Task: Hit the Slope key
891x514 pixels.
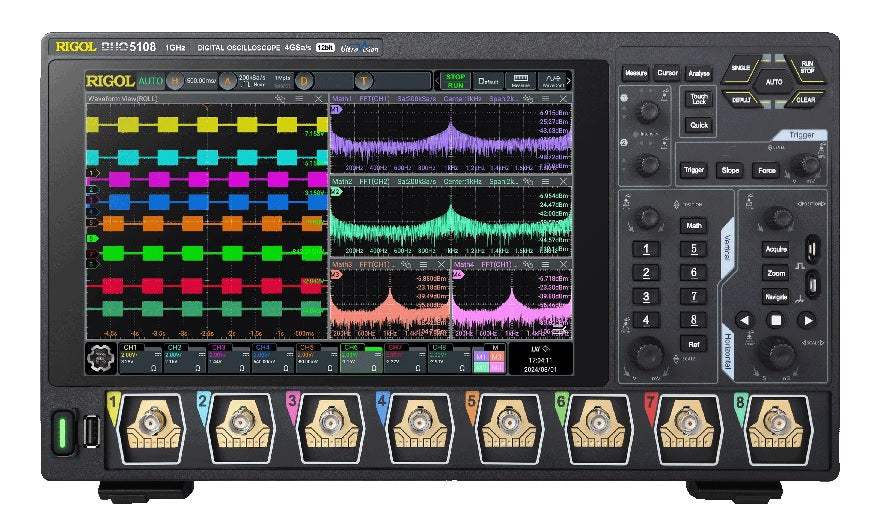Action: [x=730, y=170]
